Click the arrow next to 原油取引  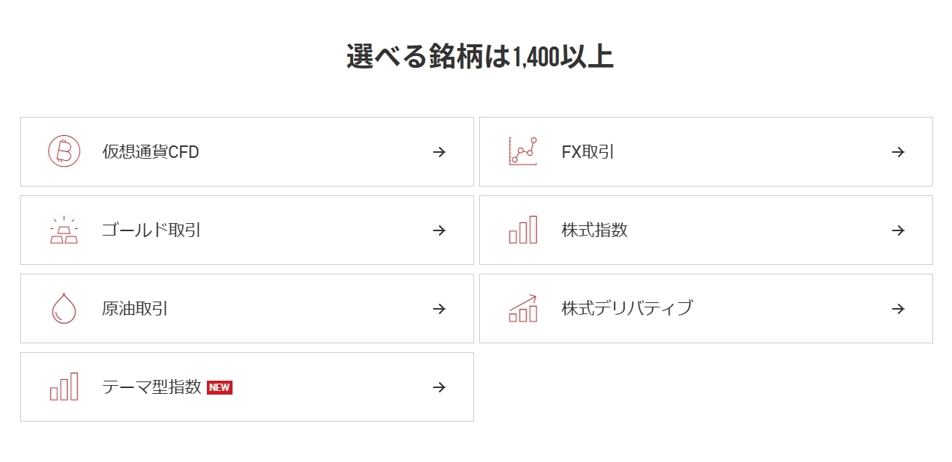(439, 308)
